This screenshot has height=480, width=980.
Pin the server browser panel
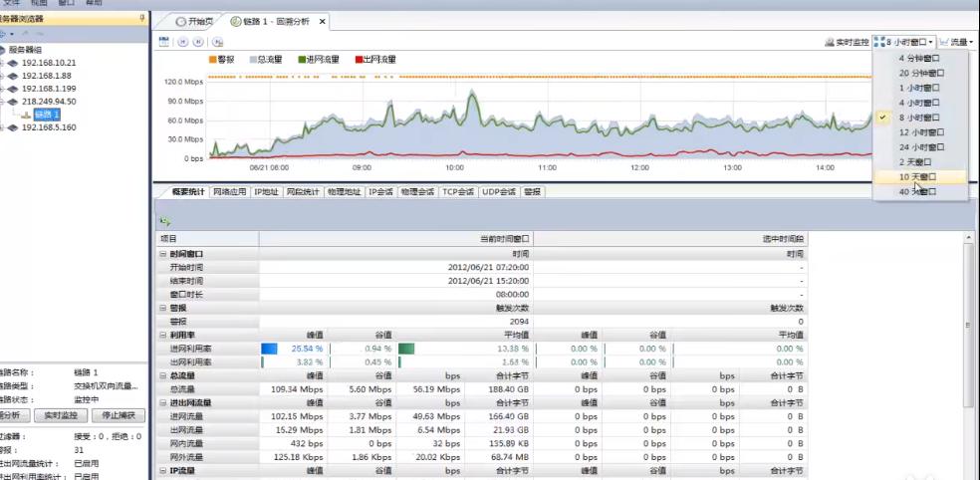coord(142,18)
